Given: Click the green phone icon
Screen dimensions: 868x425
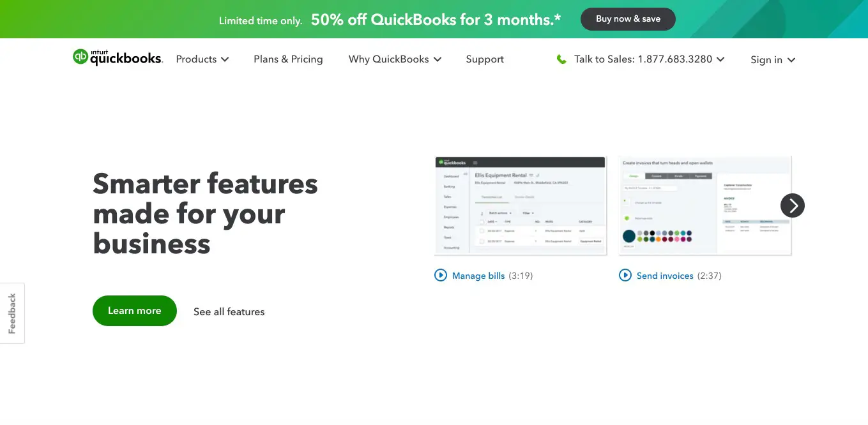Looking at the screenshot, I should 561,59.
